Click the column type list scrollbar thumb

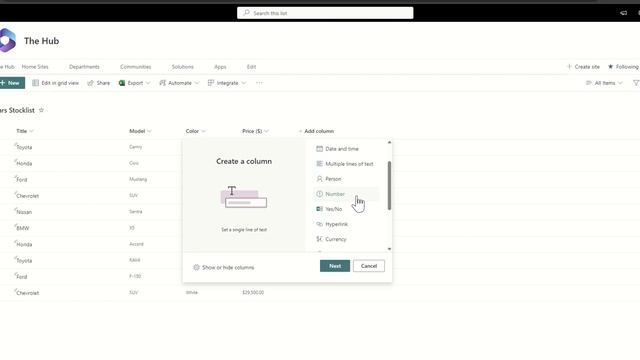click(389, 186)
